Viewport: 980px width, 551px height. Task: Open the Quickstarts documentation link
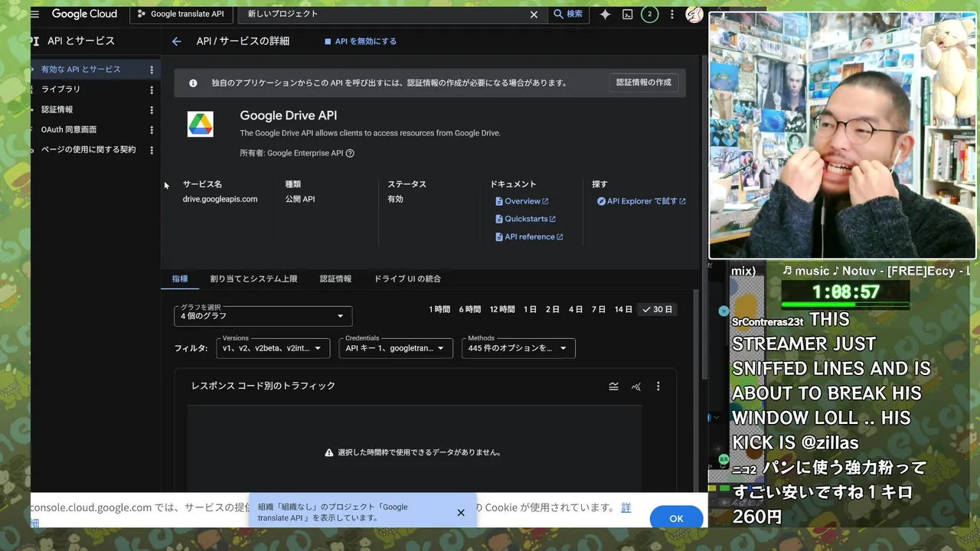(526, 219)
